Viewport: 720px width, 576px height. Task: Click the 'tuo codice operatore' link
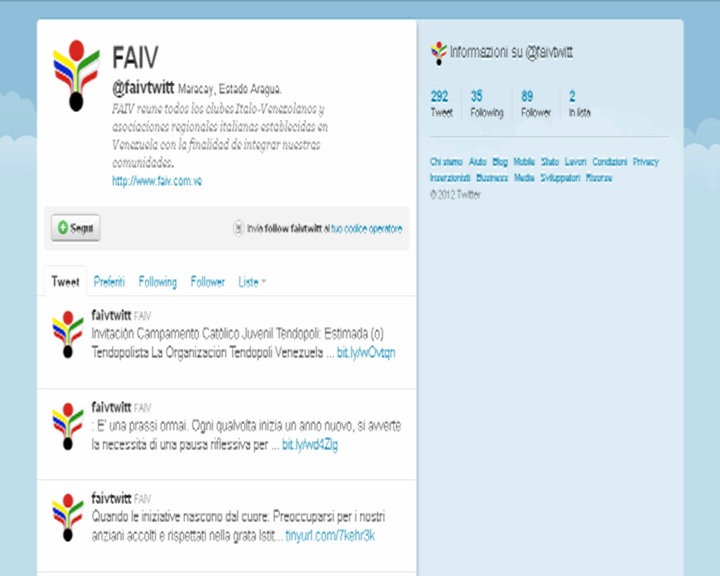tap(366, 229)
